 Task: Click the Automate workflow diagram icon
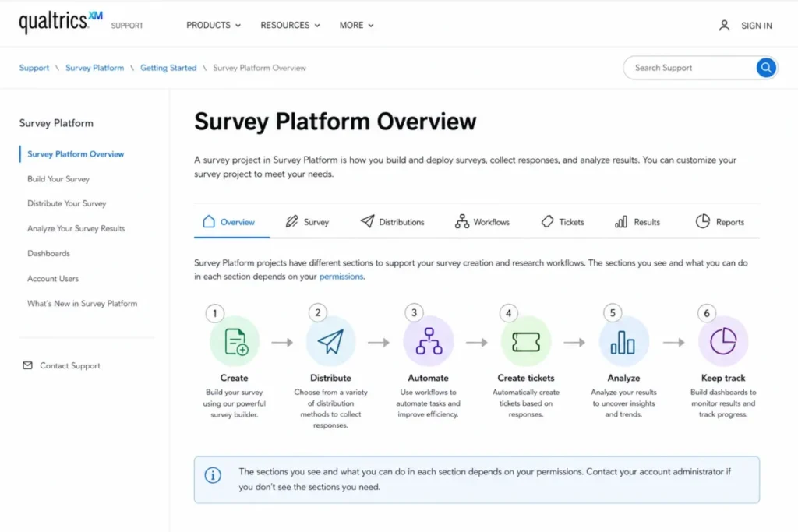429,341
